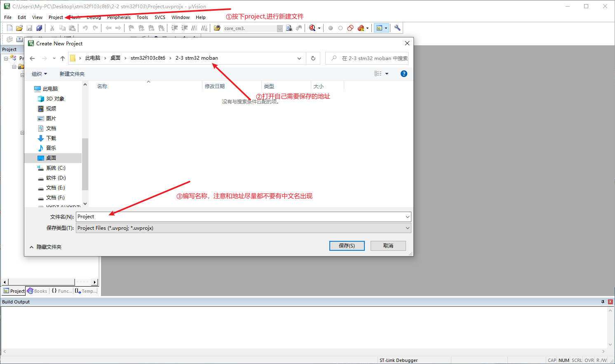This screenshot has height=364, width=615.
Task: Open the 组织 dropdown menu
Action: click(40, 74)
